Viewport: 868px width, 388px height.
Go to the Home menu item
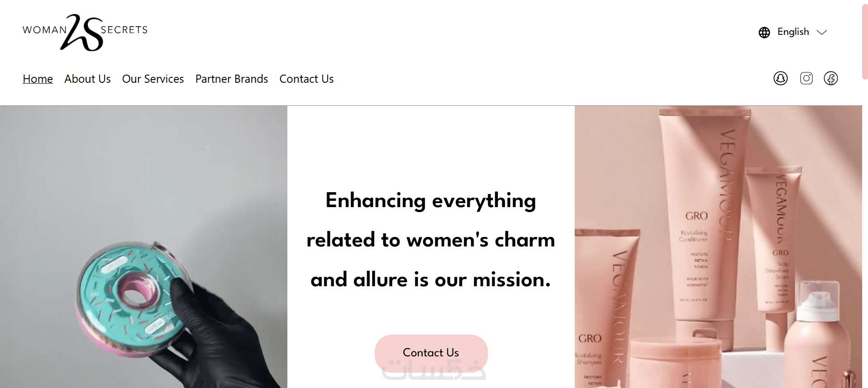pyautogui.click(x=38, y=79)
